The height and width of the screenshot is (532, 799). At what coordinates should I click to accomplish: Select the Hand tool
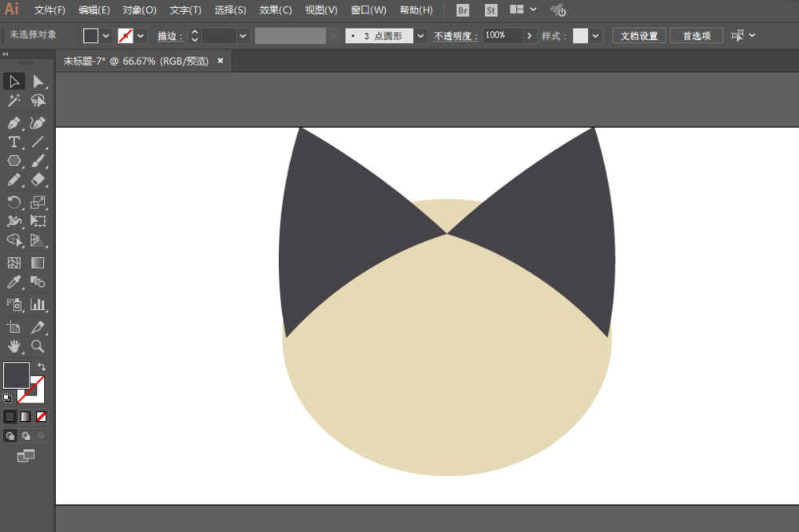14,347
